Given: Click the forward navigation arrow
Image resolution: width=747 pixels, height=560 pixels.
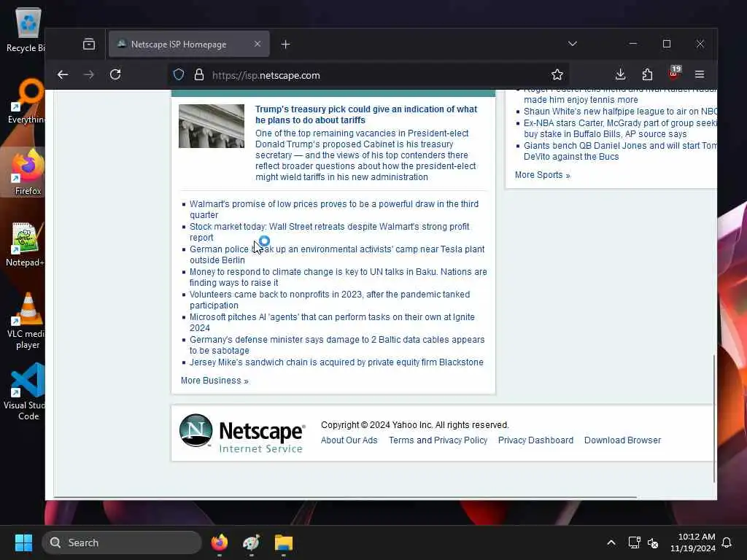Looking at the screenshot, I should click(x=88, y=75).
